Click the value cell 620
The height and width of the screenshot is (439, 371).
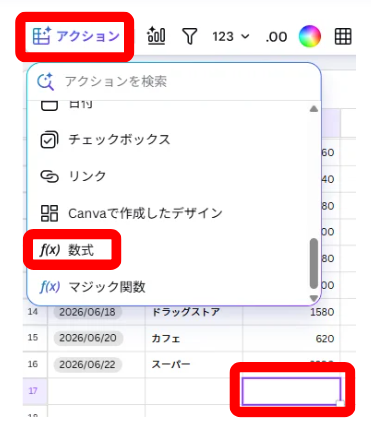(291, 338)
